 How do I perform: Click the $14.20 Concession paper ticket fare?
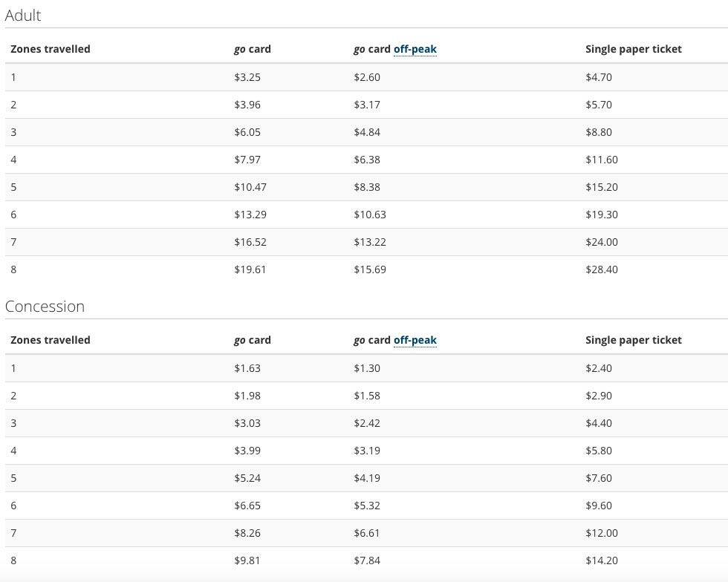pyautogui.click(x=600, y=560)
